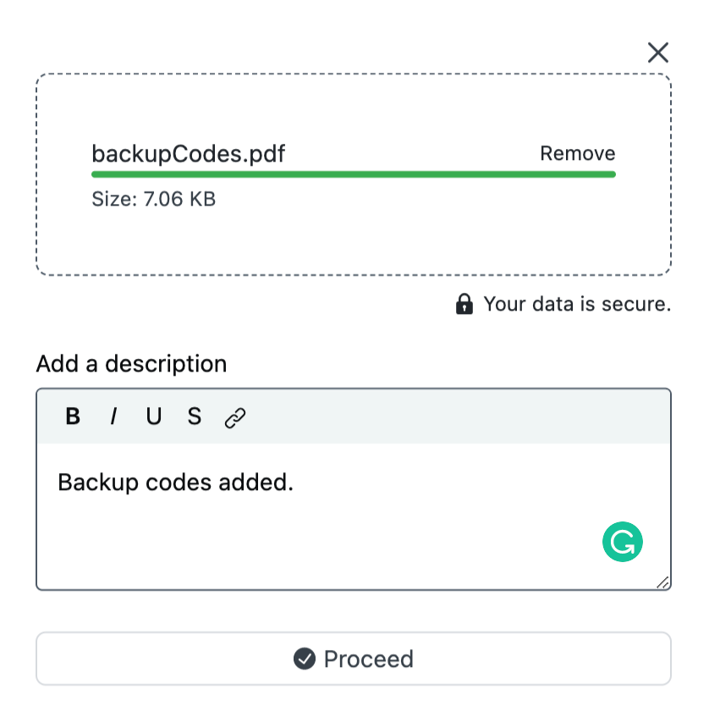Screen dimensions: 709x728
Task: Click empty space in dashed upload zone
Action: pyautogui.click(x=354, y=241)
